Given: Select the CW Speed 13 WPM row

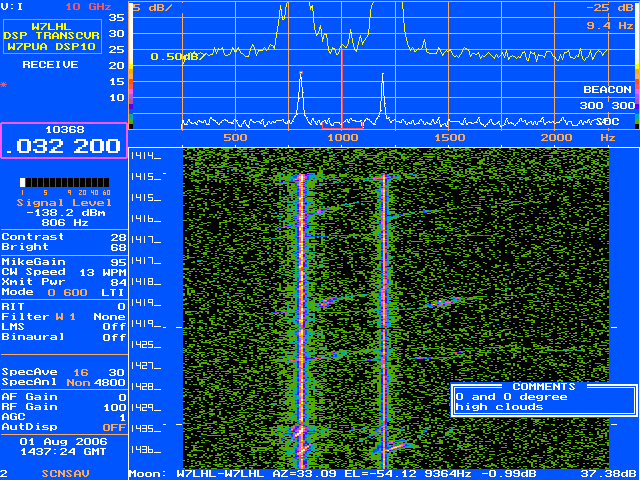Looking at the screenshot, I should 64,272.
